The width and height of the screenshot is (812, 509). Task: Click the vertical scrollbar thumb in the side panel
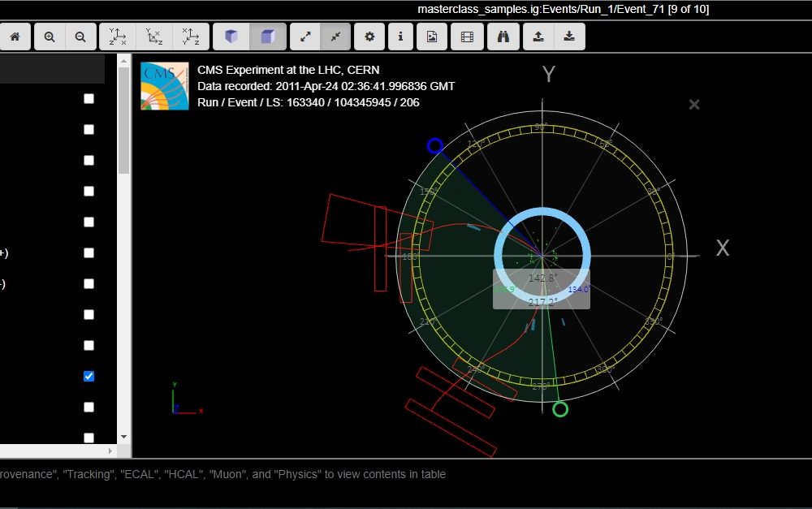123,122
